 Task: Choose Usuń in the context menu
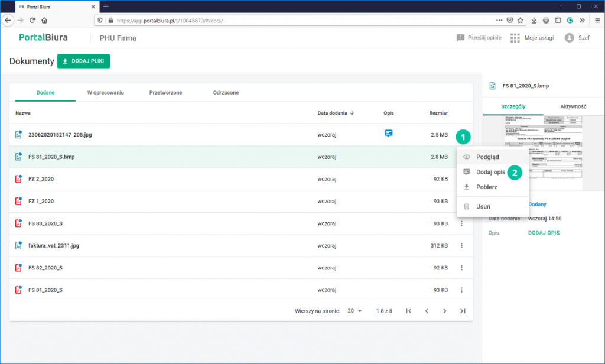click(x=493, y=206)
